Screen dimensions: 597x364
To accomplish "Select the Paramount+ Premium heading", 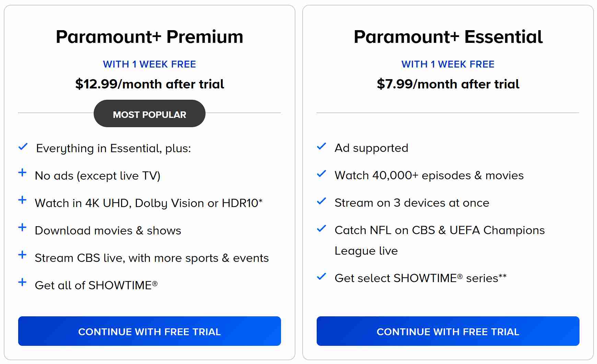I will tap(150, 37).
